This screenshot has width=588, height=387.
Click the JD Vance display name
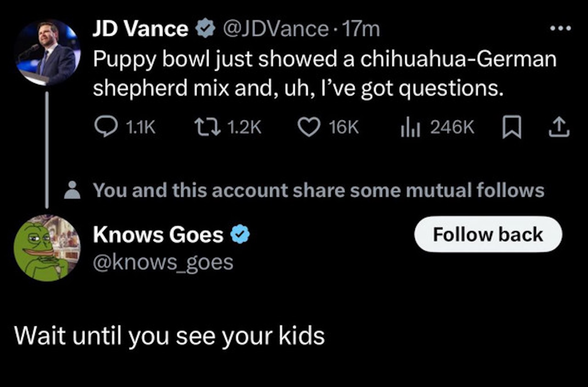140,29
